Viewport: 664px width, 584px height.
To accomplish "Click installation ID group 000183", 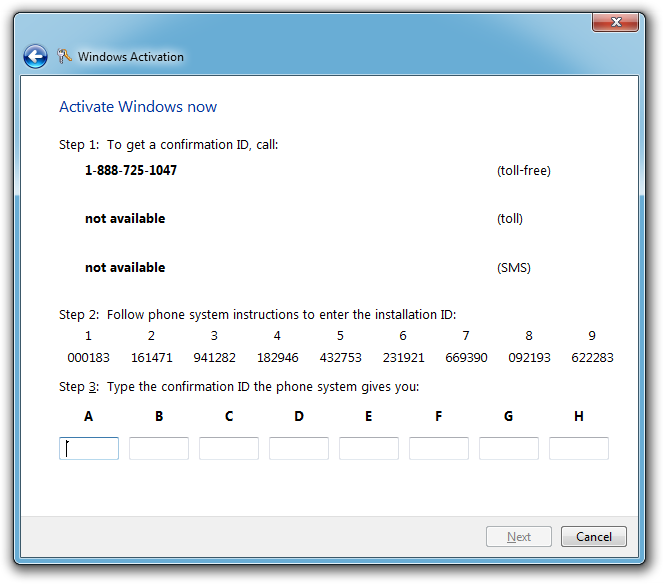I will [x=88, y=357].
